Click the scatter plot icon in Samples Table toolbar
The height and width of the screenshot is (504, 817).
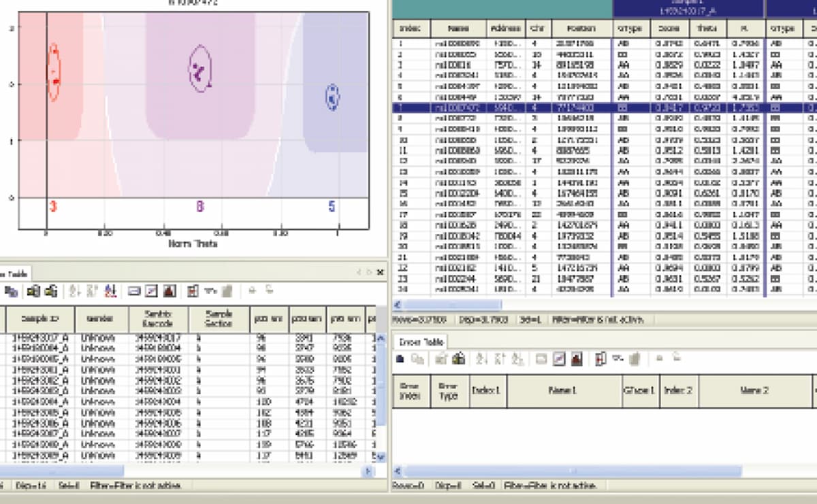coord(150,291)
